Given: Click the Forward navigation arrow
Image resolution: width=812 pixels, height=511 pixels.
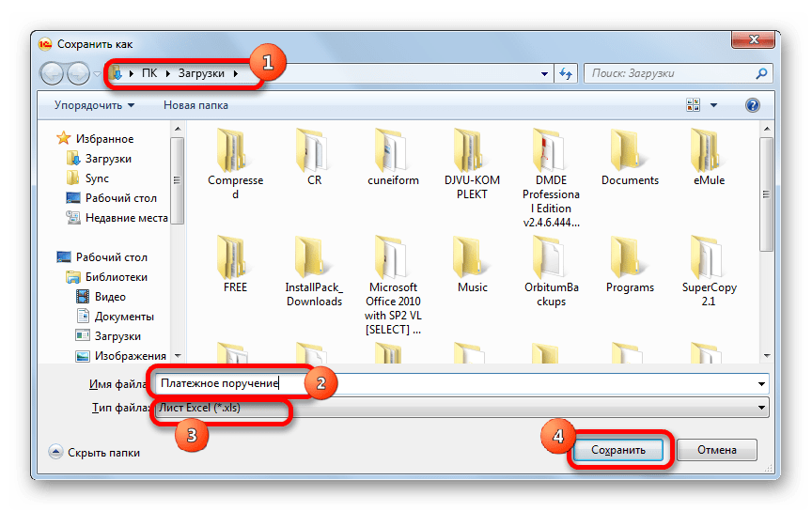Looking at the screenshot, I should pos(78,73).
